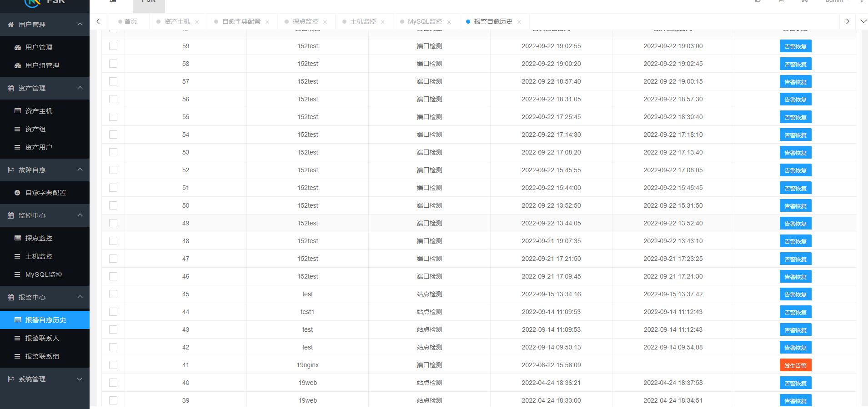The image size is (868, 409).
Task: Select the test1 name cell
Action: pyautogui.click(x=308, y=312)
